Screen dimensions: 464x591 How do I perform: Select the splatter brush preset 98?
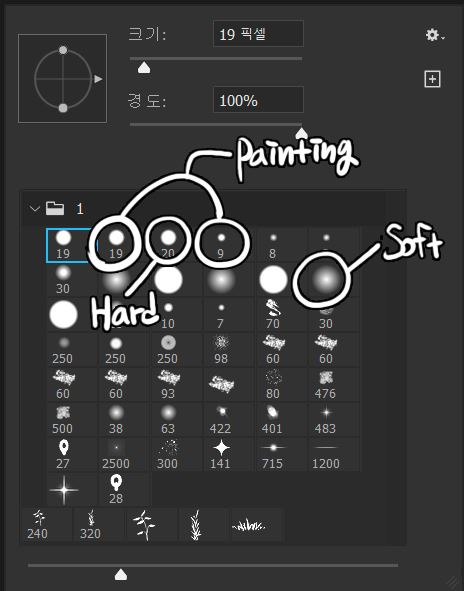pos(221,350)
